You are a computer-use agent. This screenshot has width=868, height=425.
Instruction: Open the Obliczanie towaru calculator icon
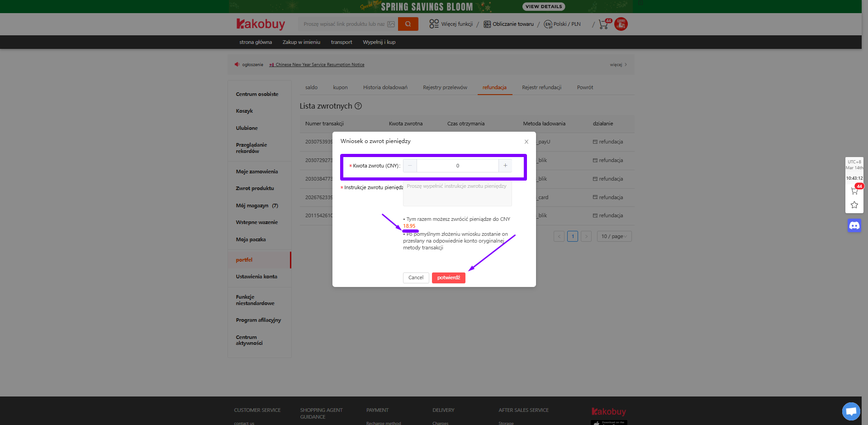(x=486, y=24)
